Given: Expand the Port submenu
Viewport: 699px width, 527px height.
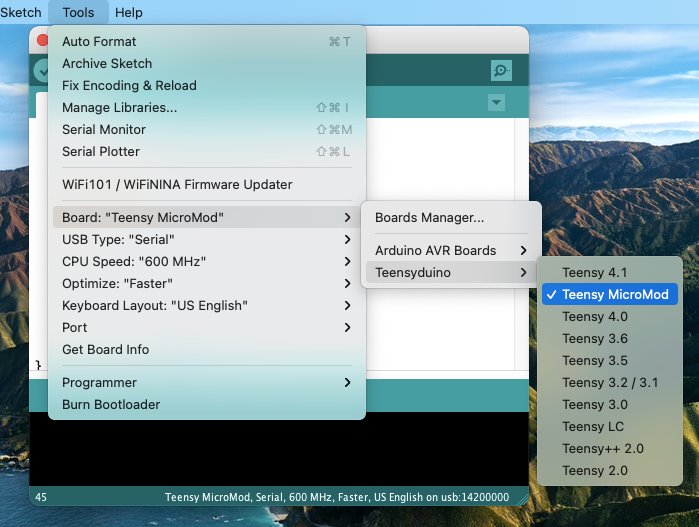Looking at the screenshot, I should point(207,327).
